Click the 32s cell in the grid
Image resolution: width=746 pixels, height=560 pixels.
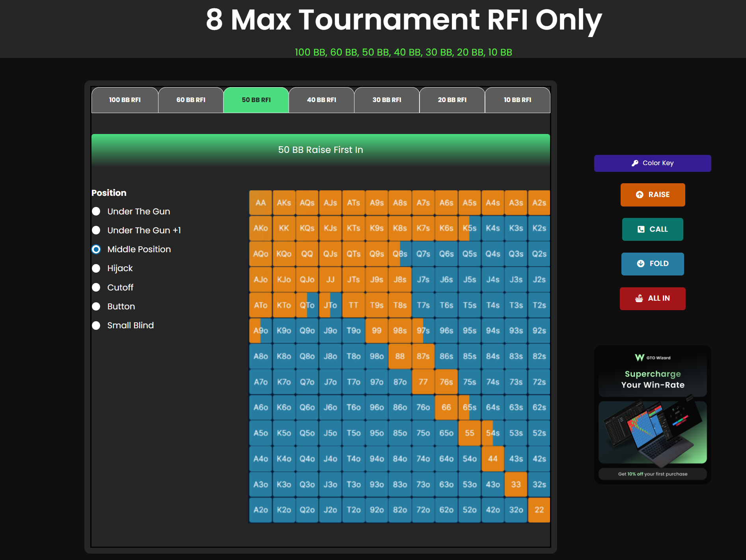coord(539,484)
